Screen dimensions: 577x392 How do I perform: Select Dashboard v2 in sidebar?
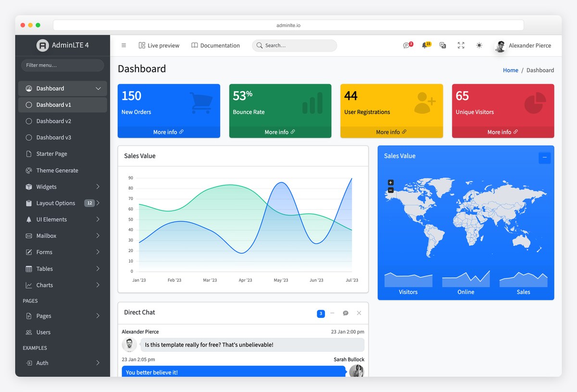63,121
